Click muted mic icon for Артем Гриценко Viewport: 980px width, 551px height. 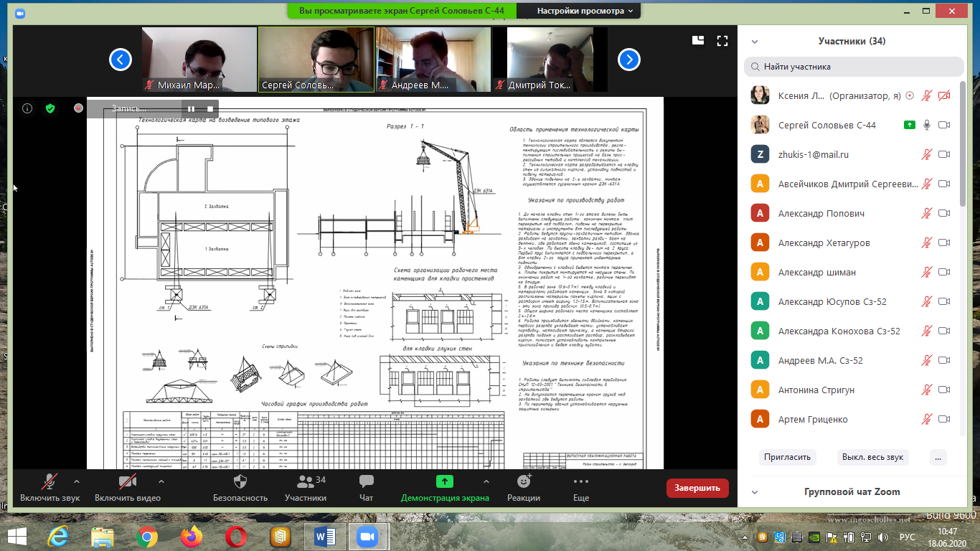click(x=927, y=419)
